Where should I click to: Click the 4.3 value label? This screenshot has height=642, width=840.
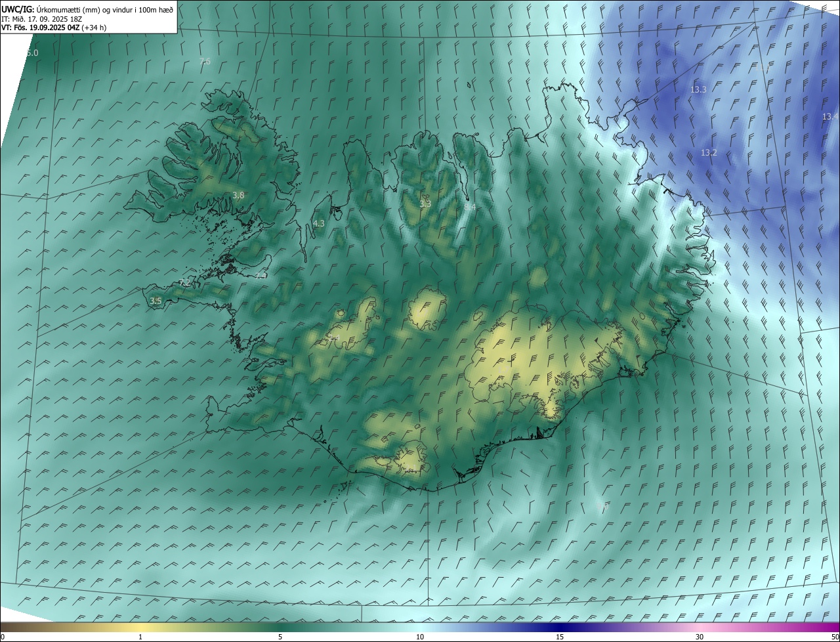319,223
